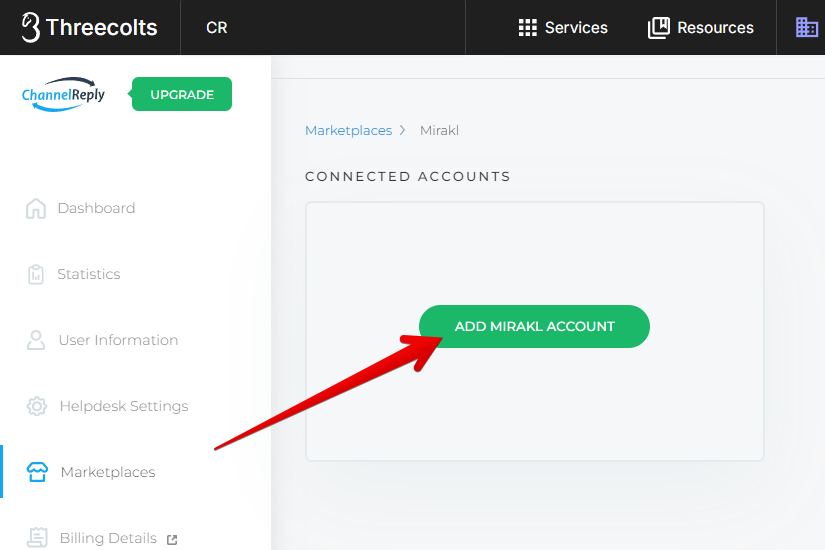Image resolution: width=825 pixels, height=550 pixels.
Task: Click the Dashboard home icon
Action: click(x=36, y=208)
